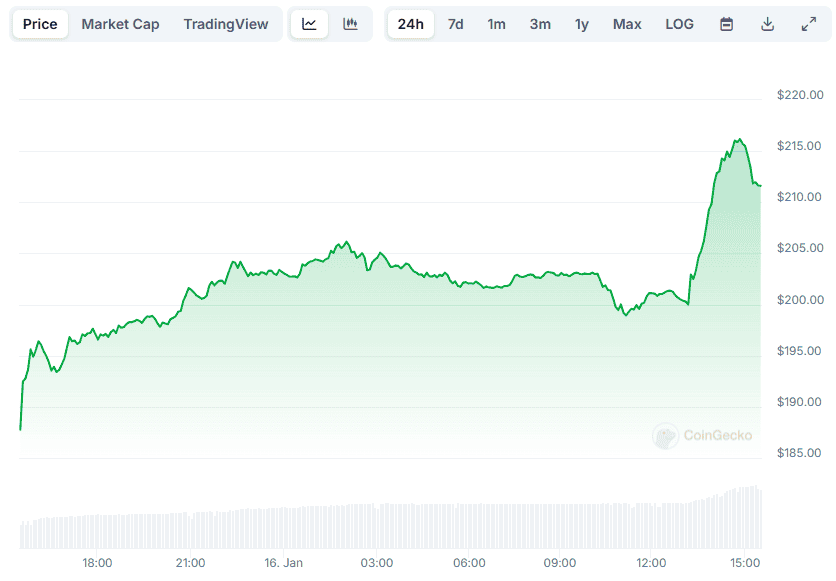Open the calendar date range picker
Viewport: 836px width, 581px height.
point(727,24)
